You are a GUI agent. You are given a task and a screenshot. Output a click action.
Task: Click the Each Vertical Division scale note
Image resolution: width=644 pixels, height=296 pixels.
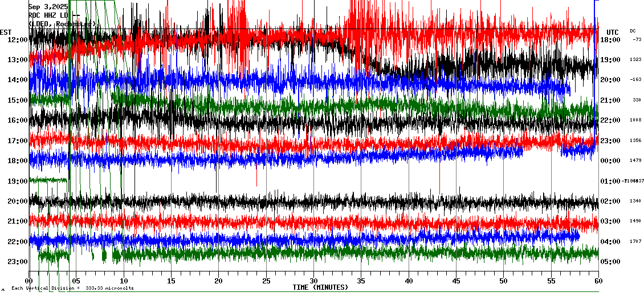point(72,288)
